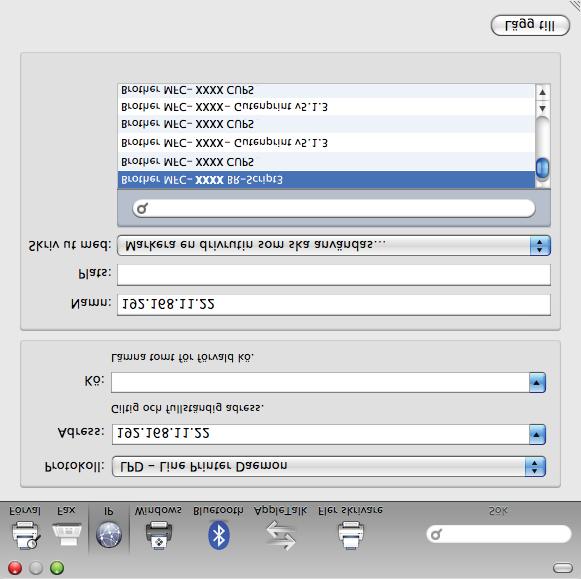Click the Lägg till button
Screen dimensions: 581x579
[530, 26]
